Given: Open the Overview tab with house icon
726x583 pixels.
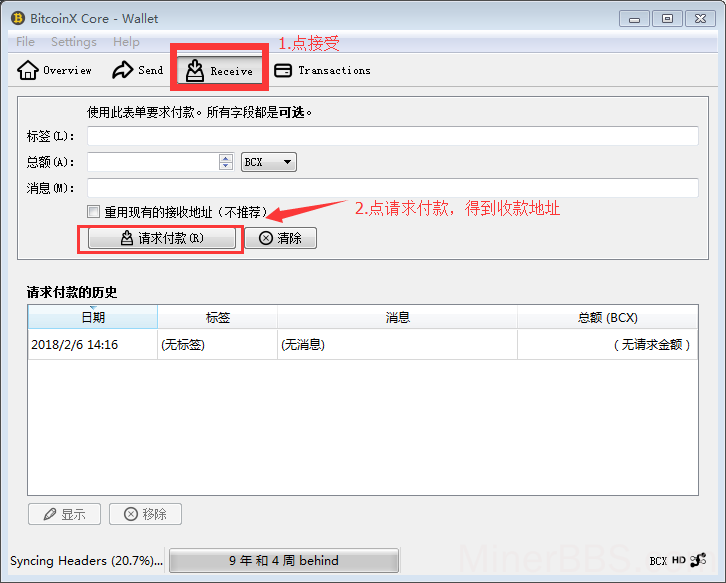Looking at the screenshot, I should [x=55, y=70].
